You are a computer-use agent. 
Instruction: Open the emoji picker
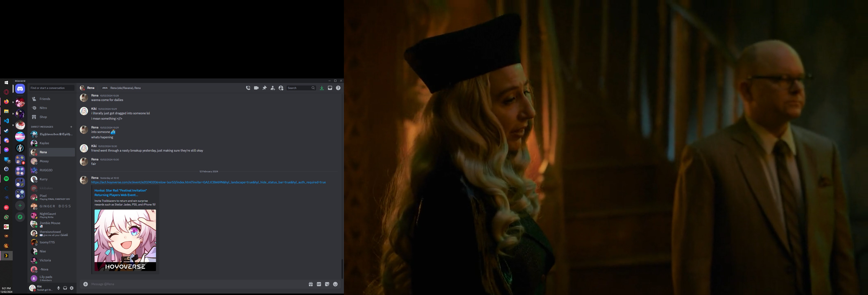pyautogui.click(x=335, y=284)
